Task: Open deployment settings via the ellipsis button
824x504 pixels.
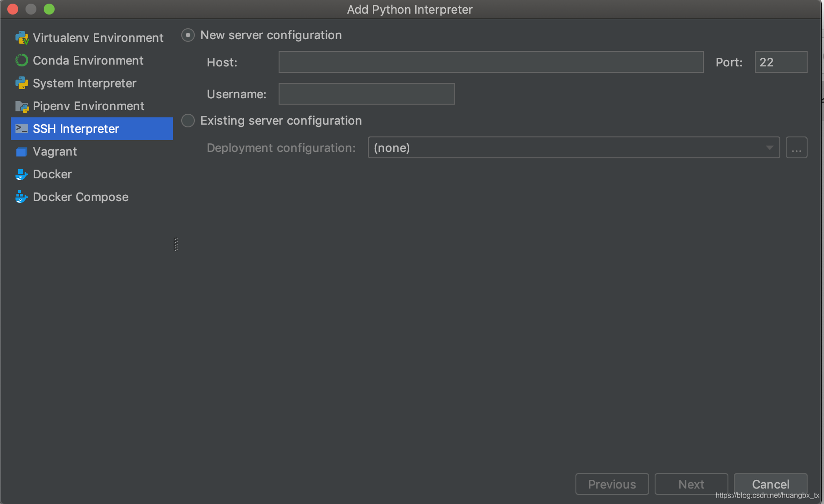Action: [x=796, y=147]
